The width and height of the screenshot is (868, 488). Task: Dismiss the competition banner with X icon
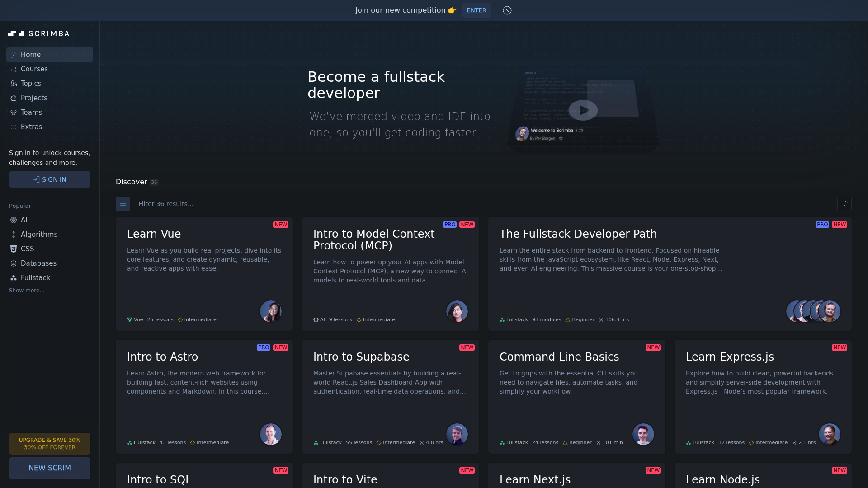pos(507,10)
